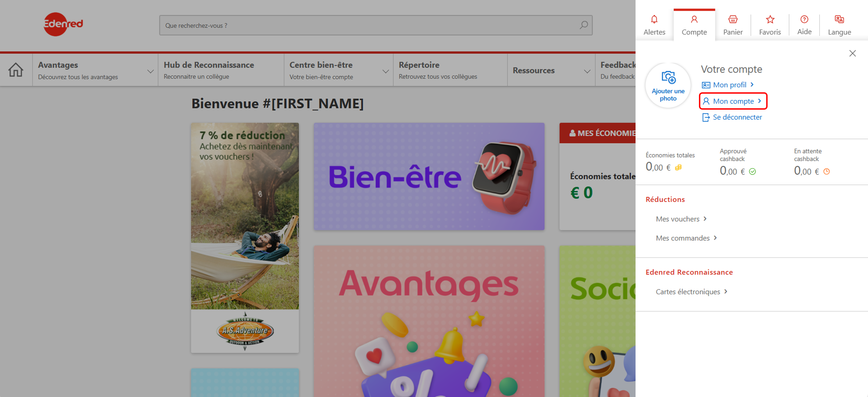Click the search magnifier icon
The image size is (868, 397).
[584, 25]
